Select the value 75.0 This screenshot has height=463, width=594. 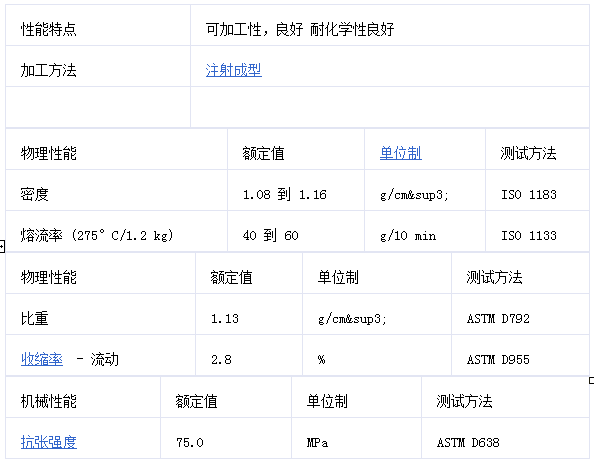coord(190,442)
